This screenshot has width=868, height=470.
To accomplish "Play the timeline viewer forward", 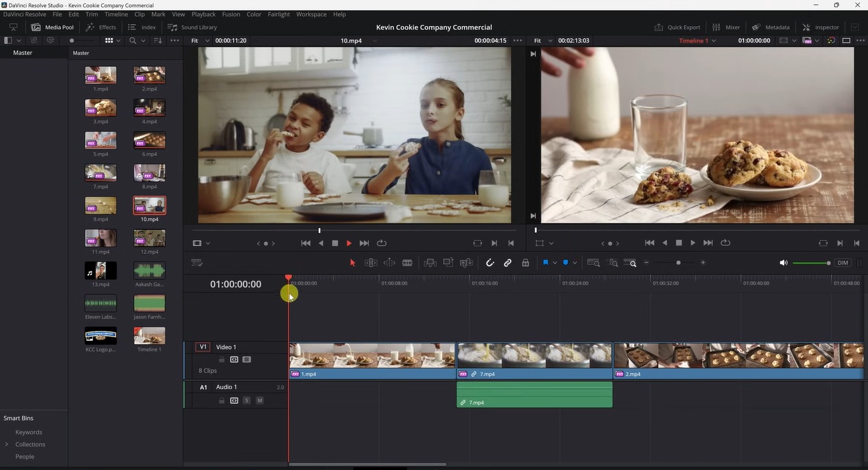I will (692, 243).
